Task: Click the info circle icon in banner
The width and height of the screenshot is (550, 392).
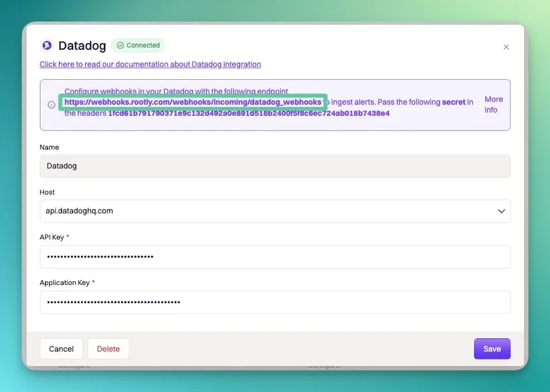Action: [x=51, y=105]
